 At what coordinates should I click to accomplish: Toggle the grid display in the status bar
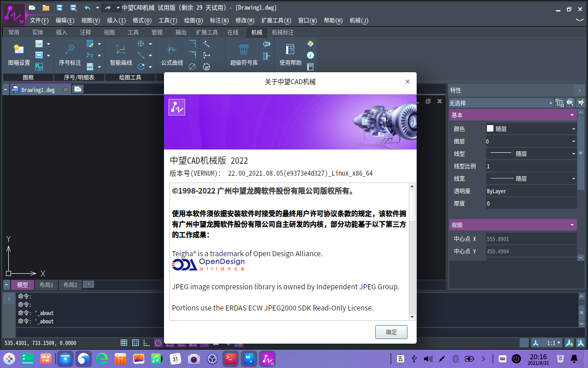(x=124, y=343)
